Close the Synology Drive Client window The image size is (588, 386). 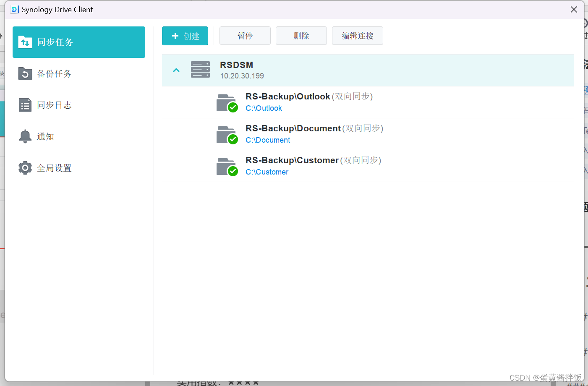(574, 9)
